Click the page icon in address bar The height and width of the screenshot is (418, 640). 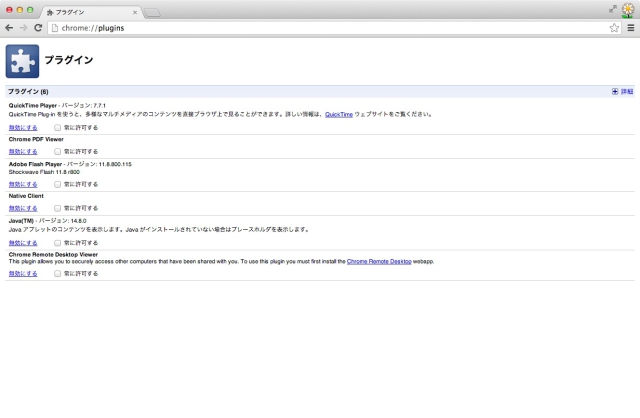coord(55,28)
